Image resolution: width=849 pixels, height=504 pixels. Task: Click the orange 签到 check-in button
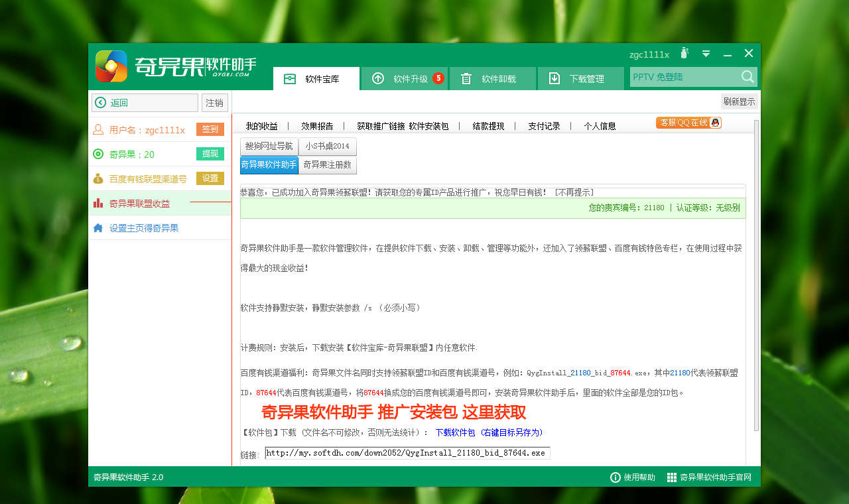(210, 129)
